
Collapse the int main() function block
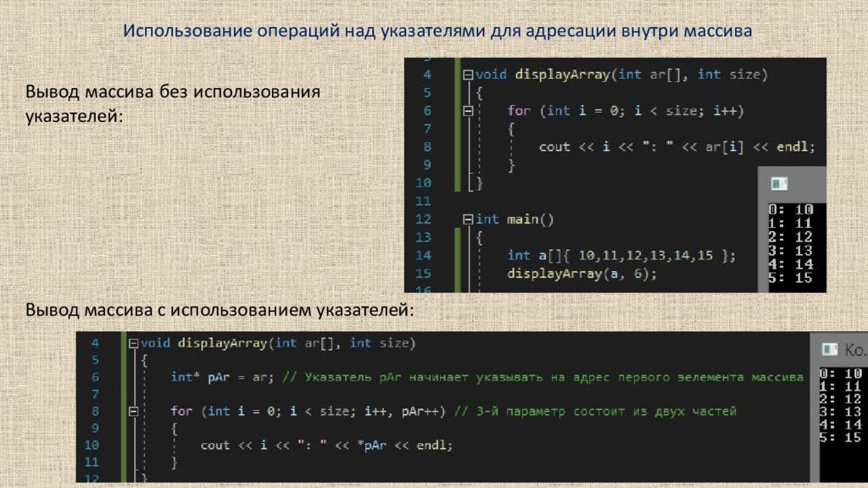tap(467, 219)
